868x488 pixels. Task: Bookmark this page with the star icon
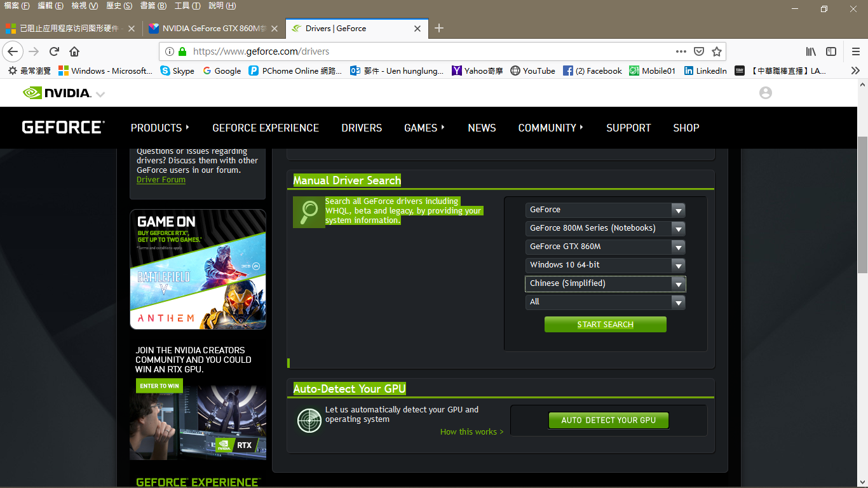tap(717, 51)
